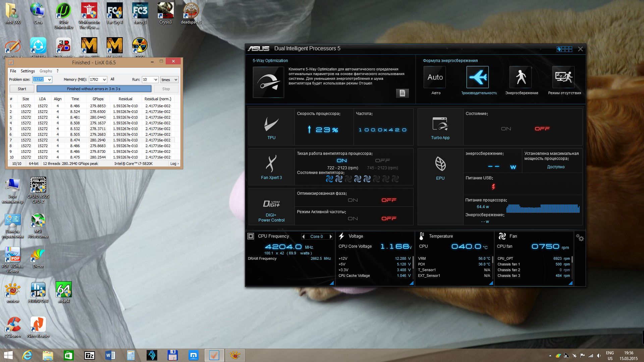The width and height of the screenshot is (644, 362).
Task: Open the Memory (MiB) dropdown in LinX
Action: [104, 80]
